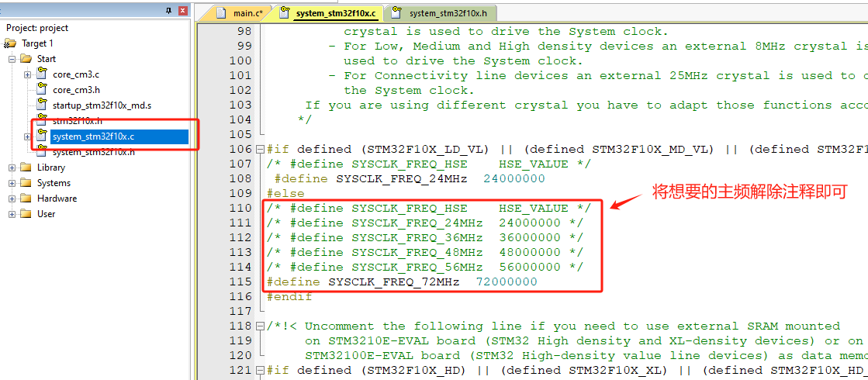This screenshot has width=868, height=380.
Task: Click the core_cm3.h file icon
Action: (x=42, y=88)
